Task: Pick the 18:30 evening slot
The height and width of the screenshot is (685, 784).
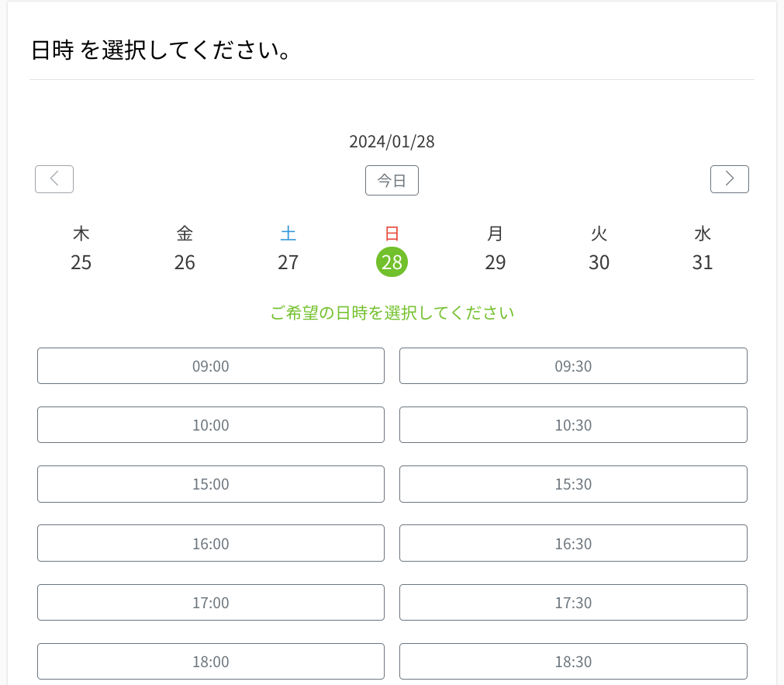Action: (x=572, y=661)
